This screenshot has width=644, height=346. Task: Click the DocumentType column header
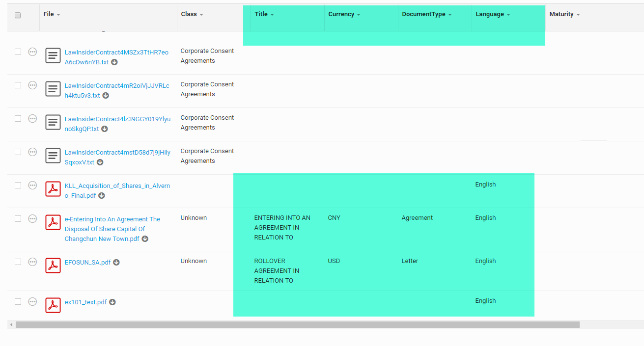(423, 14)
